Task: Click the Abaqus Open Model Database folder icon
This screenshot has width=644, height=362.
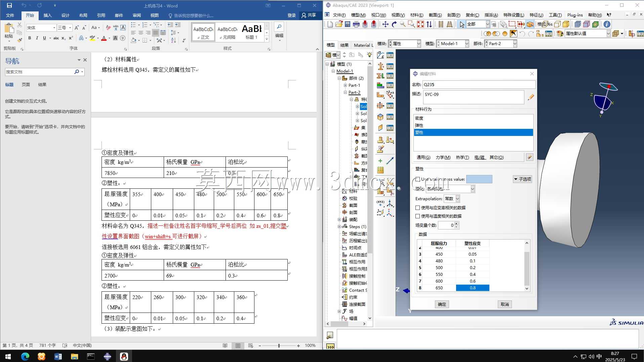Action: [339, 24]
